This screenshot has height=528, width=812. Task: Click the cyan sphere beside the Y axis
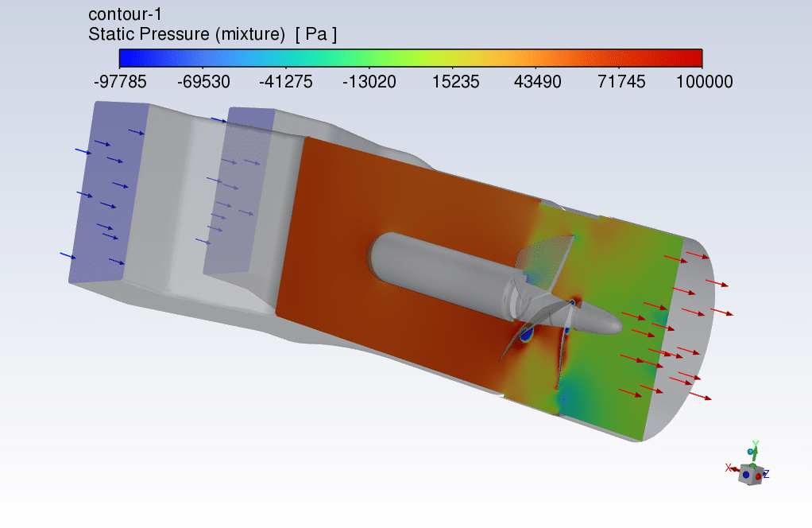[752, 452]
